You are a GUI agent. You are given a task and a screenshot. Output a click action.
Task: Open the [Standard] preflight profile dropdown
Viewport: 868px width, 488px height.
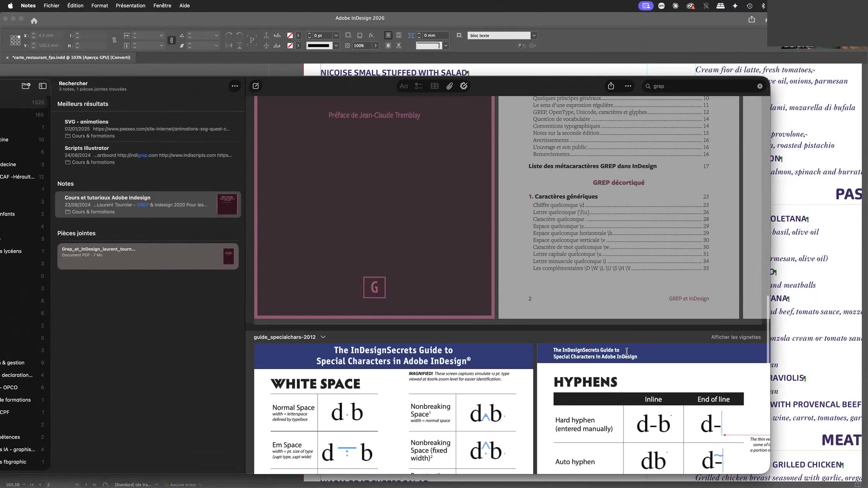156,485
